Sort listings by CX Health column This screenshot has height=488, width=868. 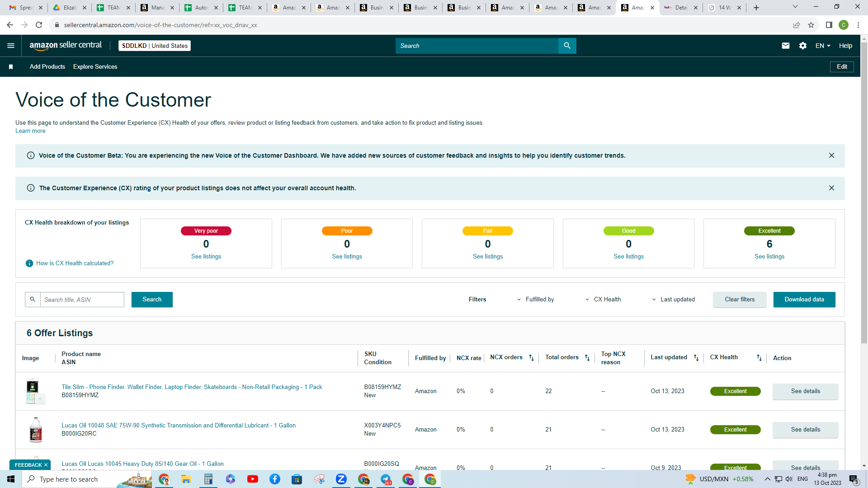point(759,358)
